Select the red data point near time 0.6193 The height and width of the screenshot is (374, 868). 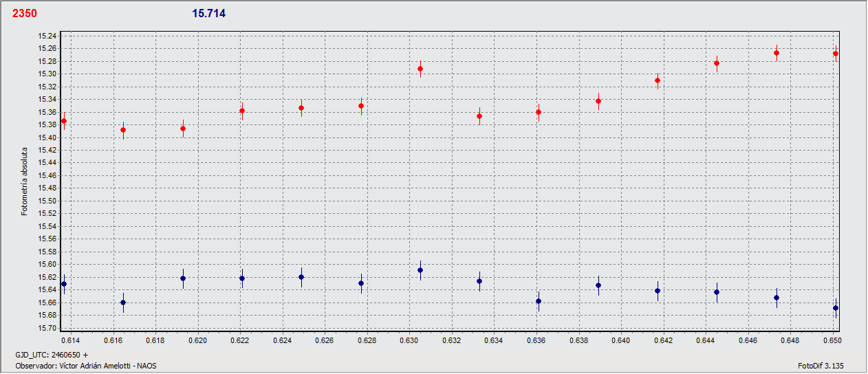(x=183, y=129)
